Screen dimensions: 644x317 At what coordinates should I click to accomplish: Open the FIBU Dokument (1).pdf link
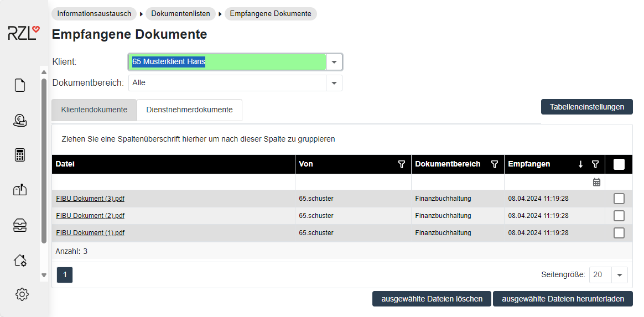90,233
